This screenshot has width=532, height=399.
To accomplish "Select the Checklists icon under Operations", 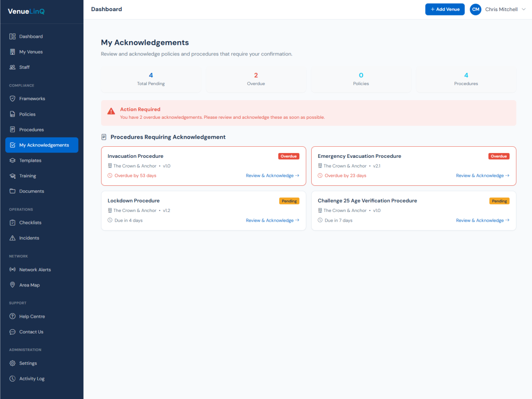I will [12, 223].
